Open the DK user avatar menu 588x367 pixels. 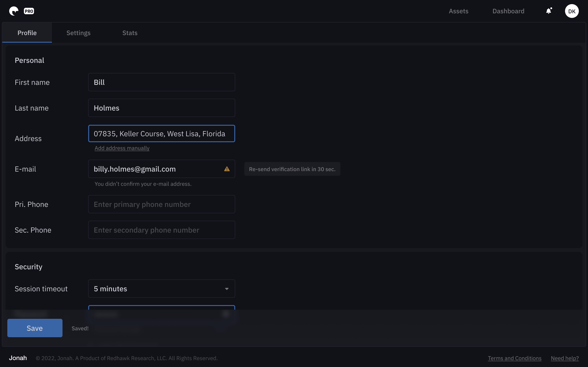pyautogui.click(x=571, y=11)
